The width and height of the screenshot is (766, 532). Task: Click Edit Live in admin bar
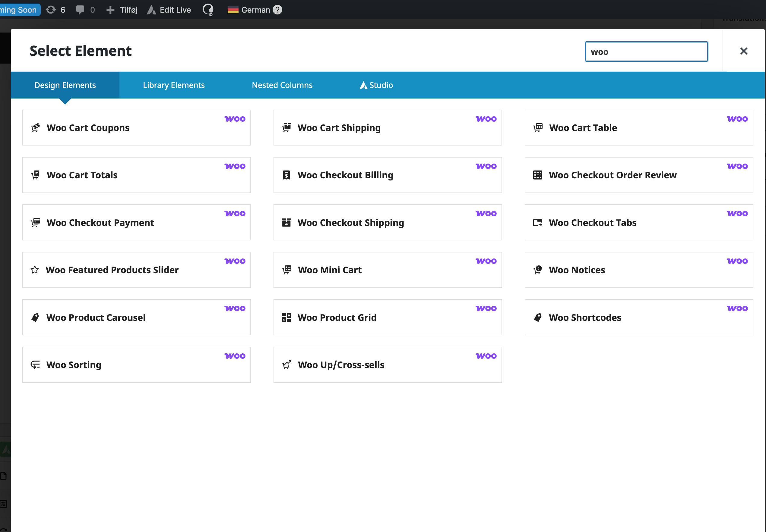(x=169, y=10)
